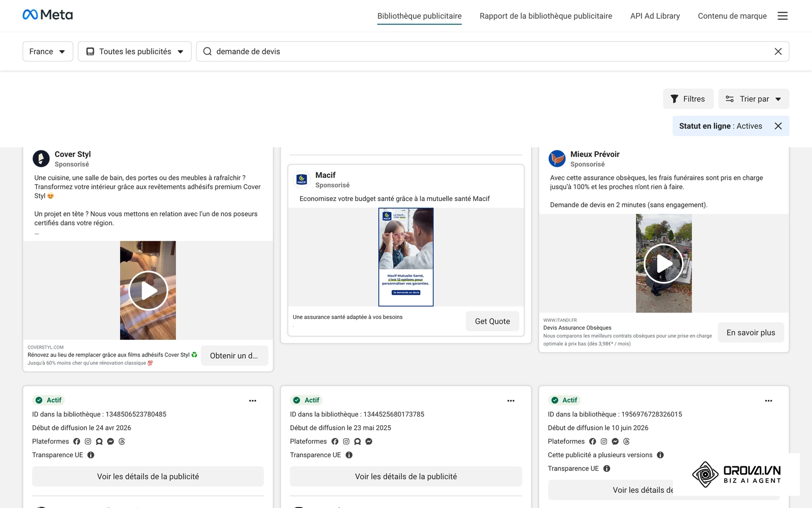Remove the Statut en ligne Actives filter
The image size is (812, 508).
(x=778, y=126)
